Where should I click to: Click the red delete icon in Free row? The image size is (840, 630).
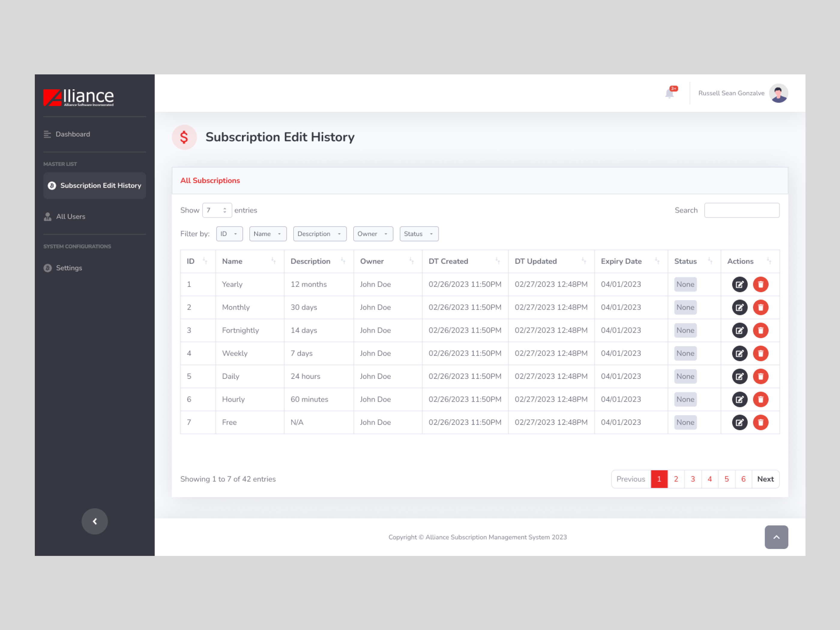[x=760, y=422]
